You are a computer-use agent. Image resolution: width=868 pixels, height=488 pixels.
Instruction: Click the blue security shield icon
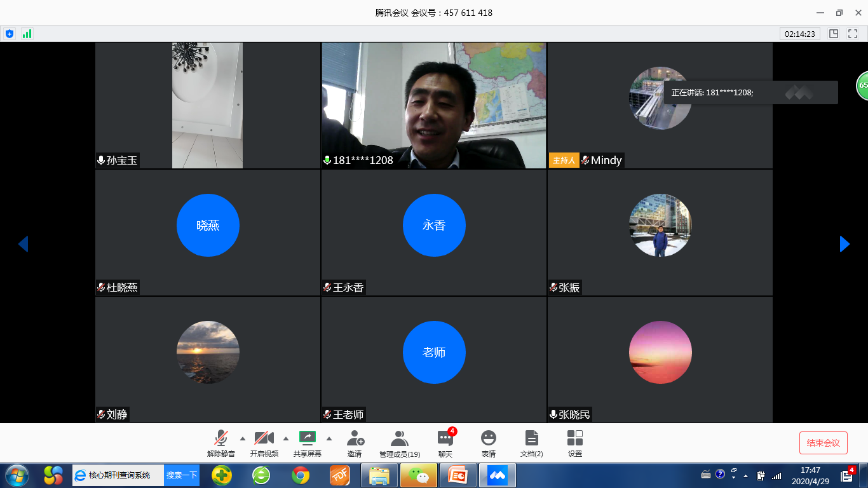pos(10,34)
